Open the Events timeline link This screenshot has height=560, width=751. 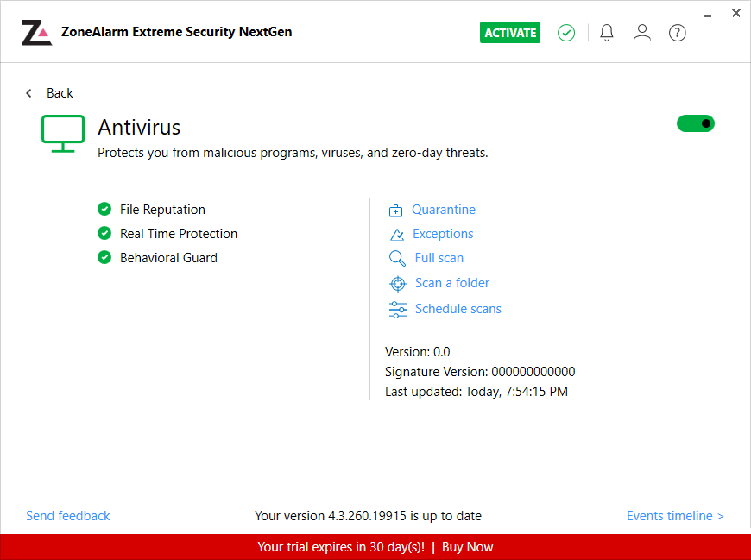674,516
